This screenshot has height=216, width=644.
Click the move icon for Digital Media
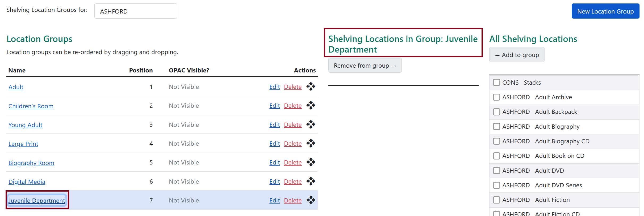point(311,181)
